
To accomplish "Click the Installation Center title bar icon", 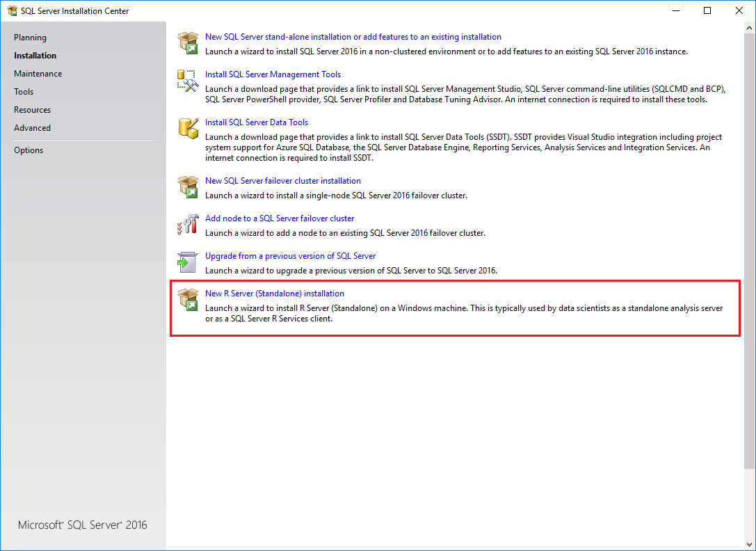I will pyautogui.click(x=10, y=10).
